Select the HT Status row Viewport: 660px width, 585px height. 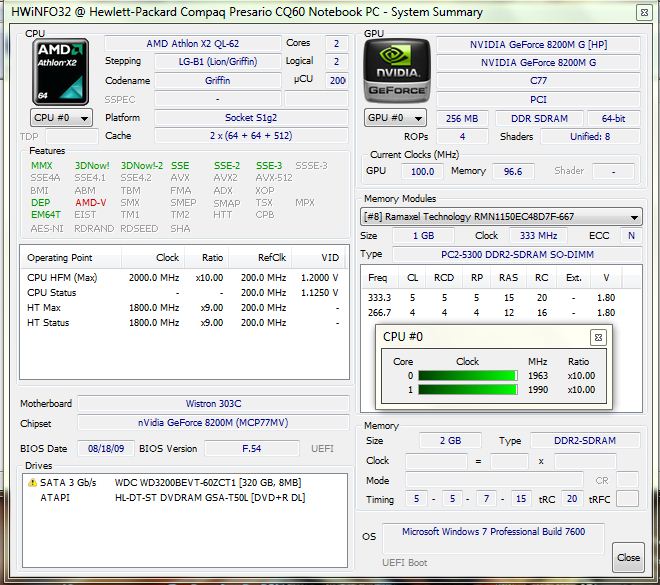(184, 323)
